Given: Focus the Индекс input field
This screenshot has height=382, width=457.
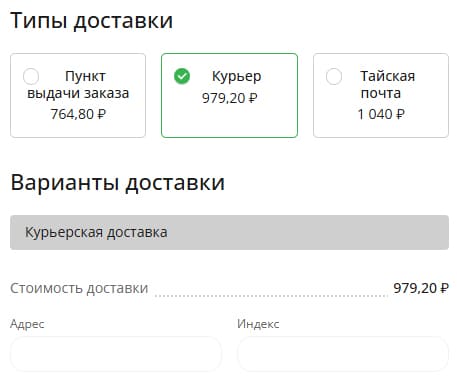Looking at the screenshot, I should pos(343,354).
